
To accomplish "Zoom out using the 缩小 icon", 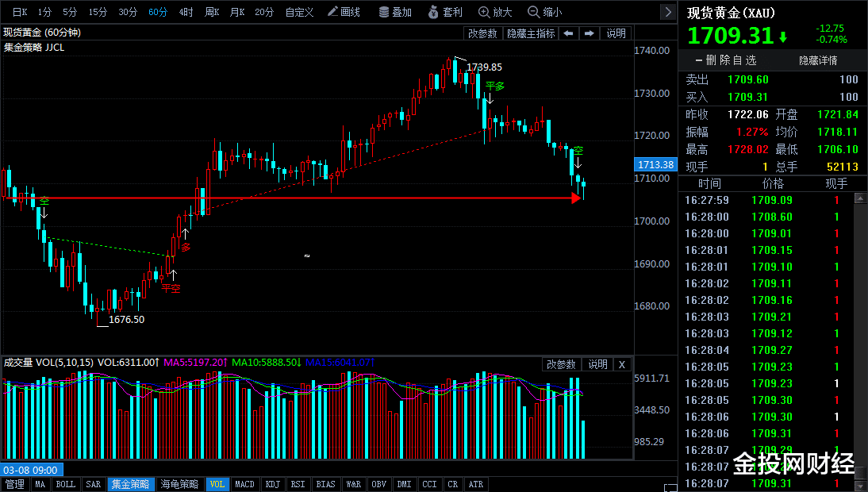I will coord(545,12).
